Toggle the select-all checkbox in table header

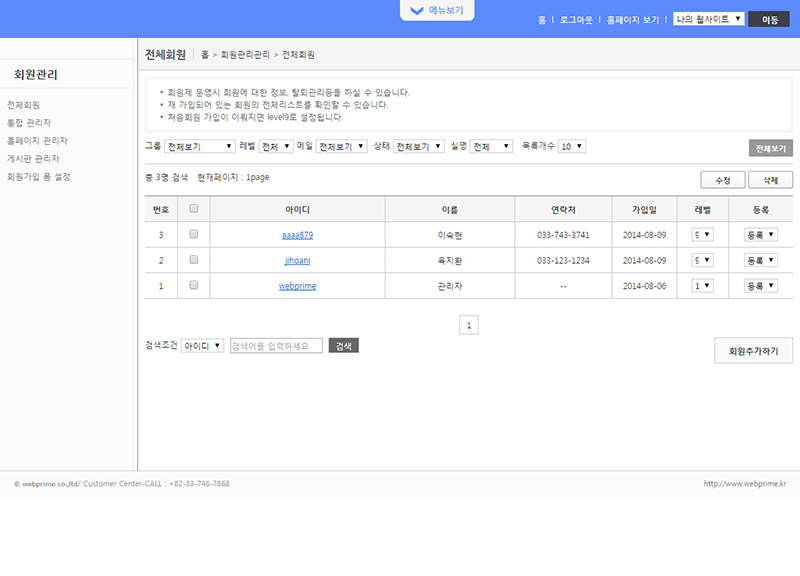tap(193, 209)
